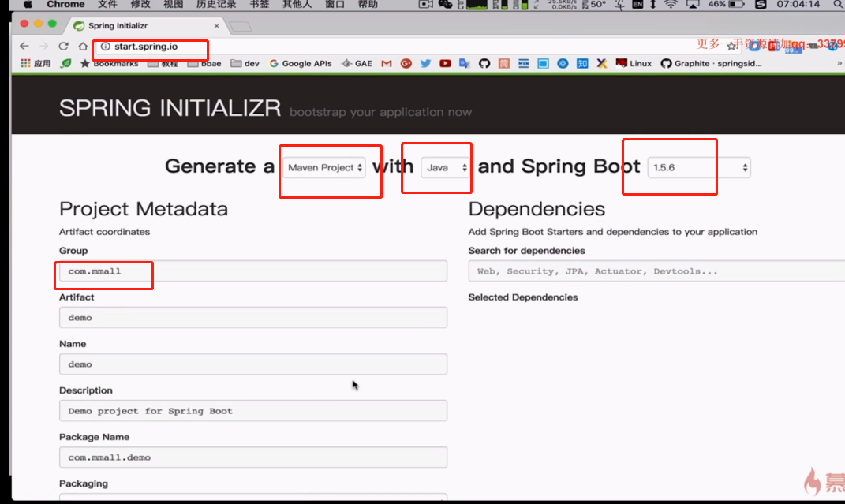Open the YouTube bookmark icon

445,64
